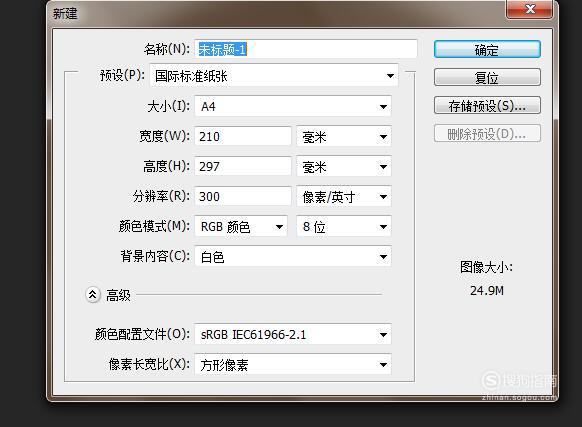
Task: Collapse the 高级 section with chevron icon
Action: click(x=93, y=295)
